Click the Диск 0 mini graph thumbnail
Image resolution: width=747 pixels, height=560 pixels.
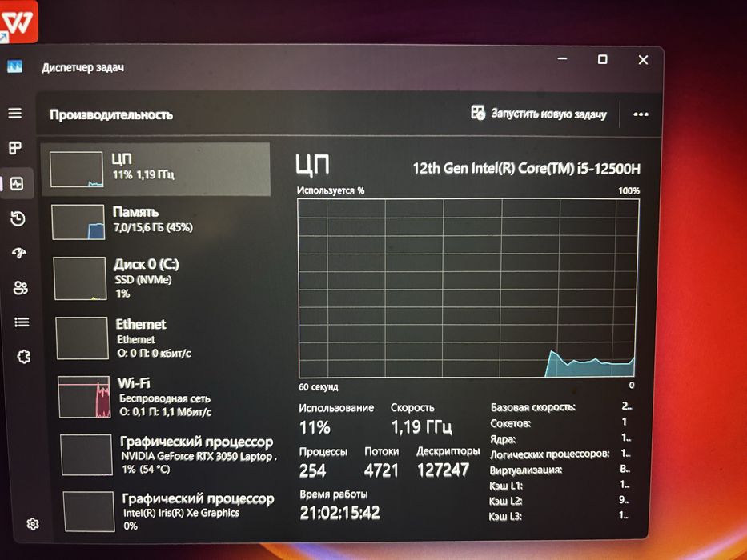[x=80, y=278]
